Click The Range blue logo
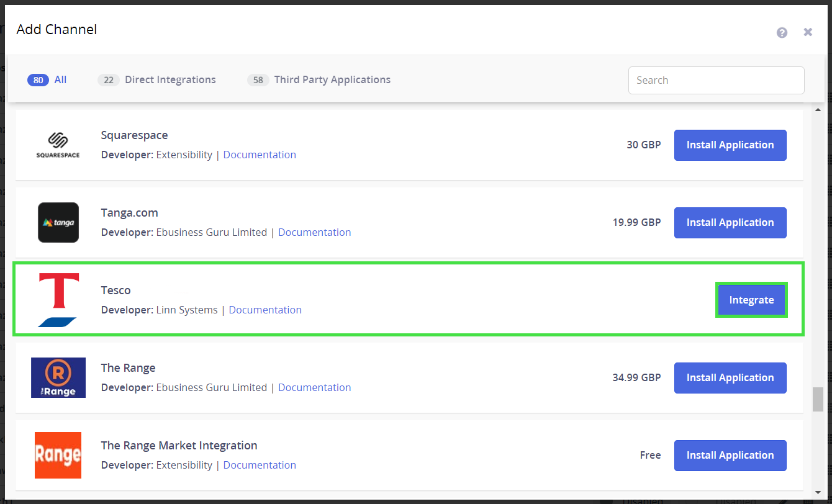832x504 pixels. click(x=58, y=377)
